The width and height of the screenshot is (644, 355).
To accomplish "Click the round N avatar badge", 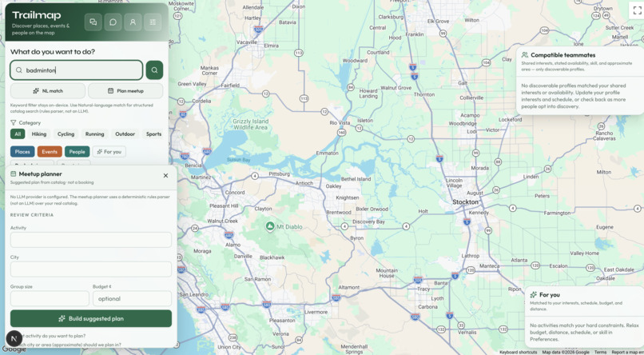I will pos(14,338).
